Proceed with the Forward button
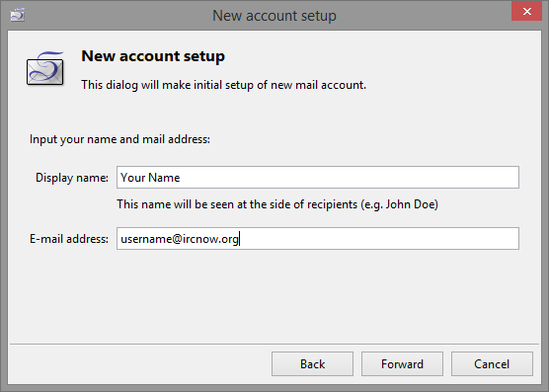This screenshot has height=392, width=549. click(x=402, y=364)
